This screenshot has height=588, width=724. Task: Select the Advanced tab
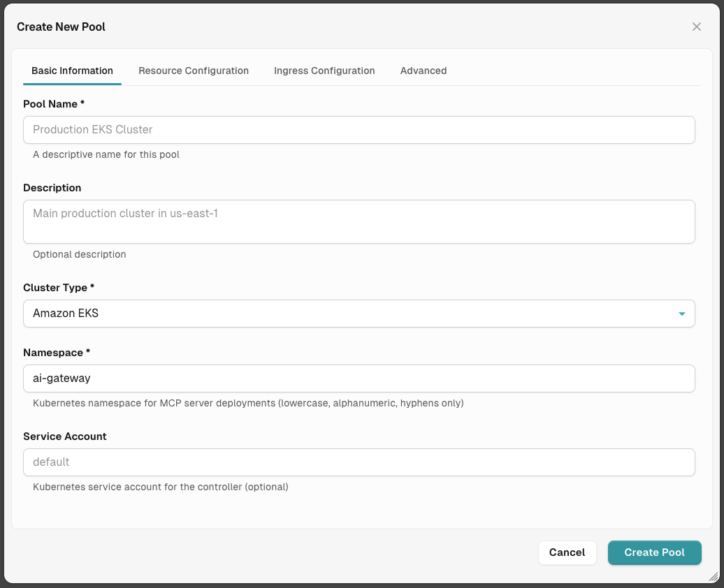point(423,71)
